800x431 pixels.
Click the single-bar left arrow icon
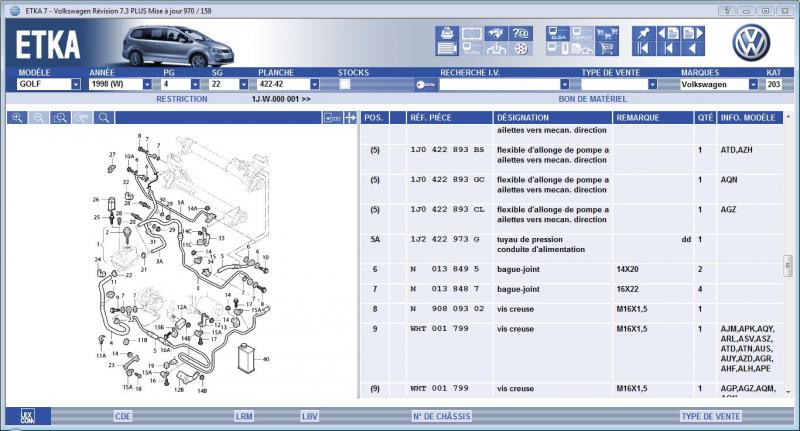(668, 48)
